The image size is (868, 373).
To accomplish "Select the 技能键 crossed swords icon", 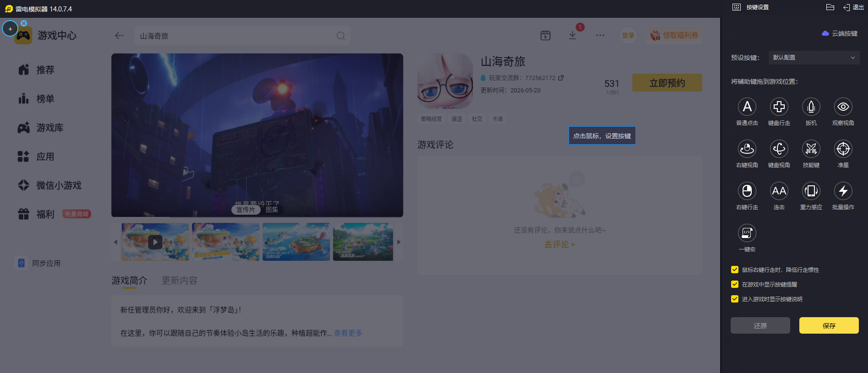I will [811, 149].
